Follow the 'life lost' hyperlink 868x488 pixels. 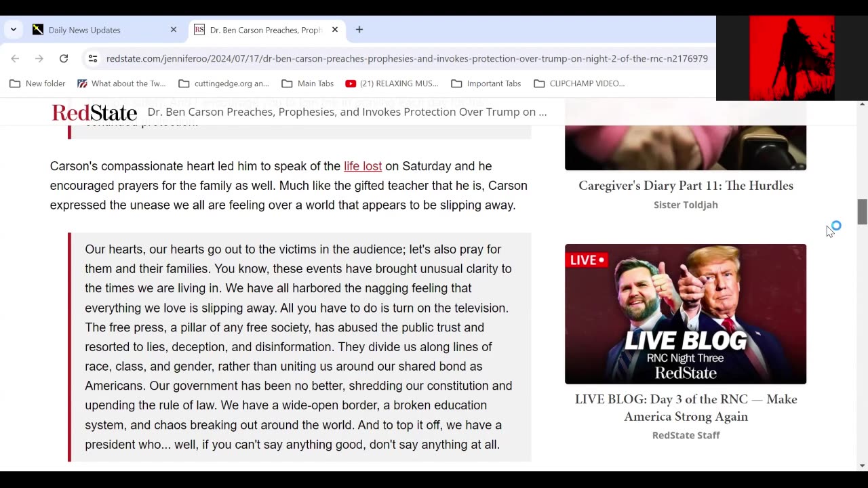pyautogui.click(x=363, y=166)
